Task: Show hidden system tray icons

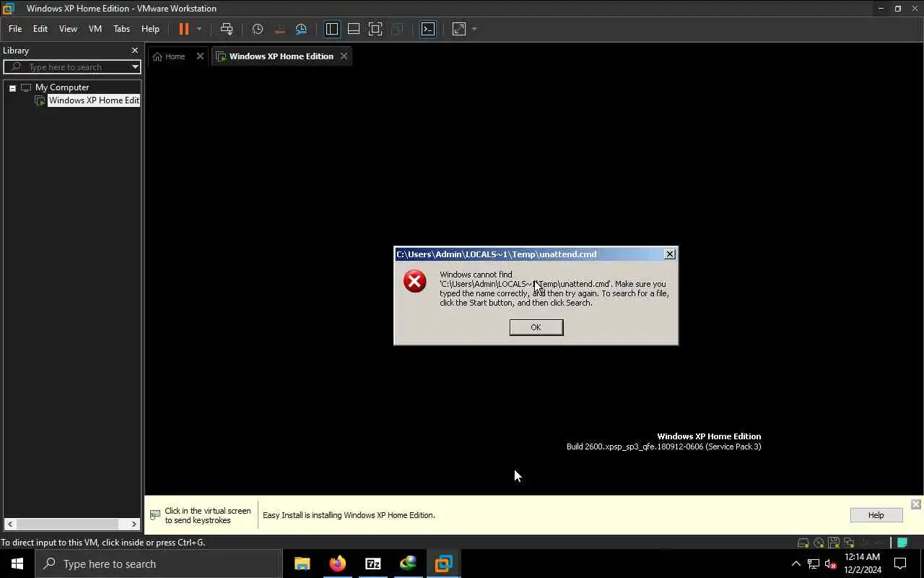Action: 796,564
